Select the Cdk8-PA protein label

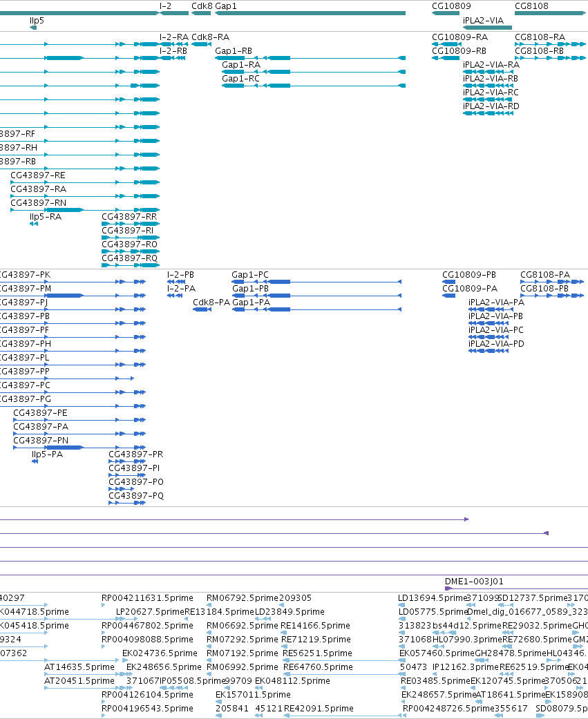[211, 303]
